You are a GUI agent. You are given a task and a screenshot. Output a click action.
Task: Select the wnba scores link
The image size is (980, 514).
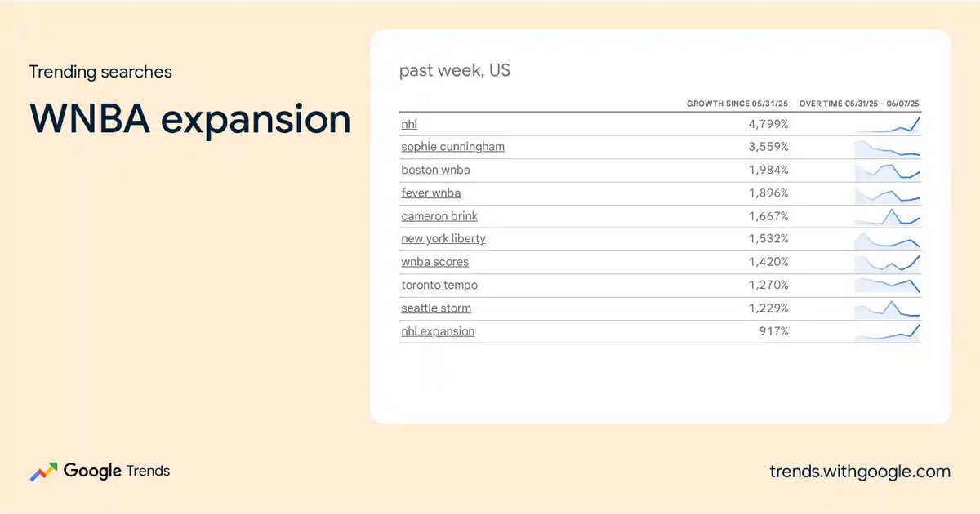[434, 262]
